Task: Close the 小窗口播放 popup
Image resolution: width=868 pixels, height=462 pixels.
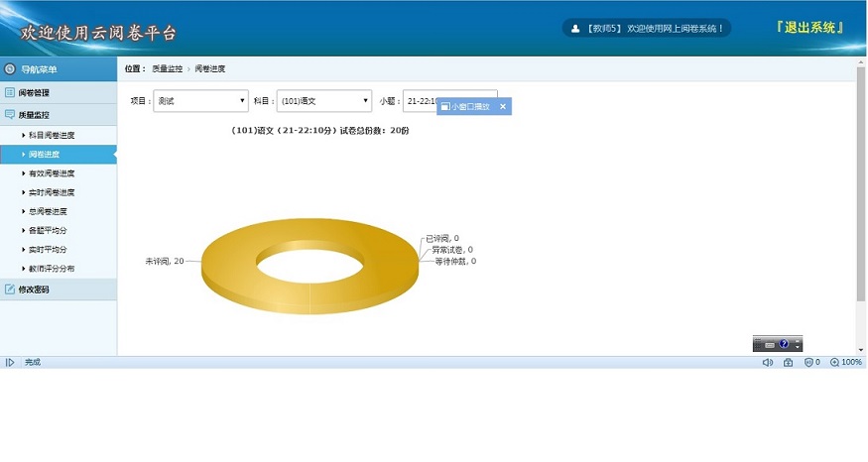Action: [x=503, y=107]
